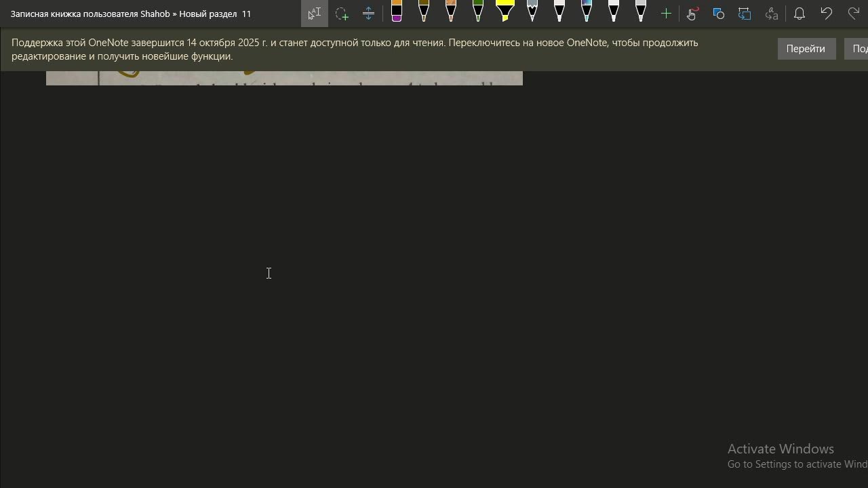Redo the last action
This screenshot has width=868, height=488.
[853, 14]
